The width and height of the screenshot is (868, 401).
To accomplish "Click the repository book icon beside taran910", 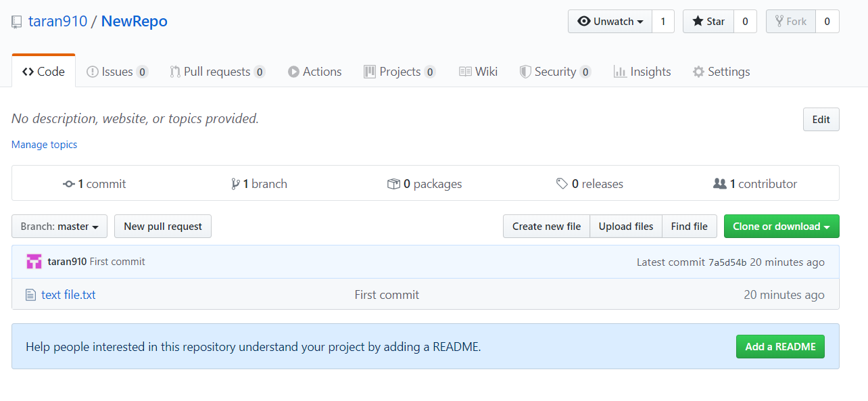I will (x=17, y=22).
